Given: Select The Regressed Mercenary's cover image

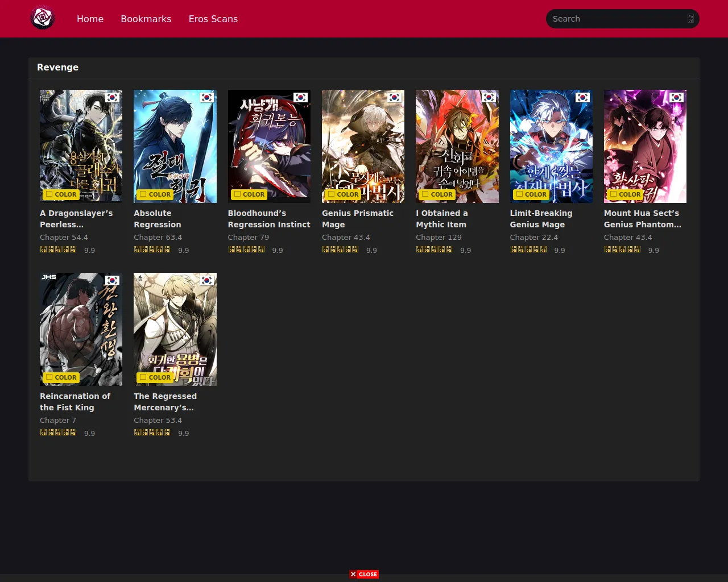Looking at the screenshot, I should (x=175, y=329).
